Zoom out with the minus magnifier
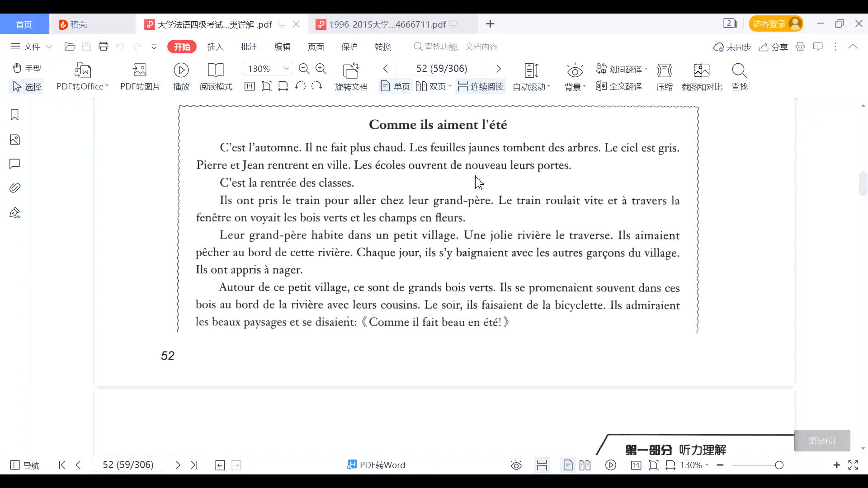Viewport: 868px width, 488px height. [304, 69]
